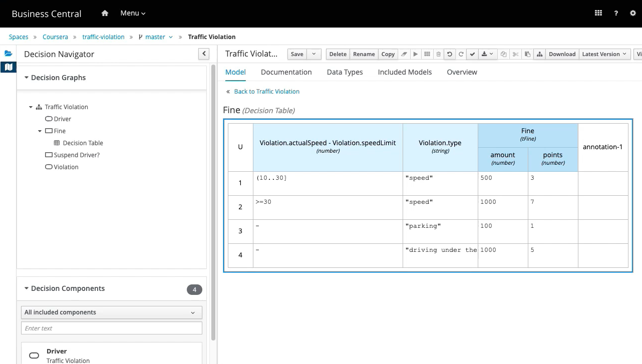This screenshot has width=642, height=364.
Task: Go to the Business Central home icon
Action: coord(105,14)
